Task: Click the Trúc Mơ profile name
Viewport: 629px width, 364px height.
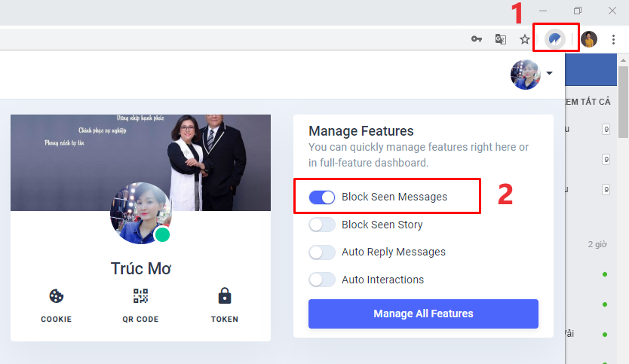Action: (x=141, y=268)
